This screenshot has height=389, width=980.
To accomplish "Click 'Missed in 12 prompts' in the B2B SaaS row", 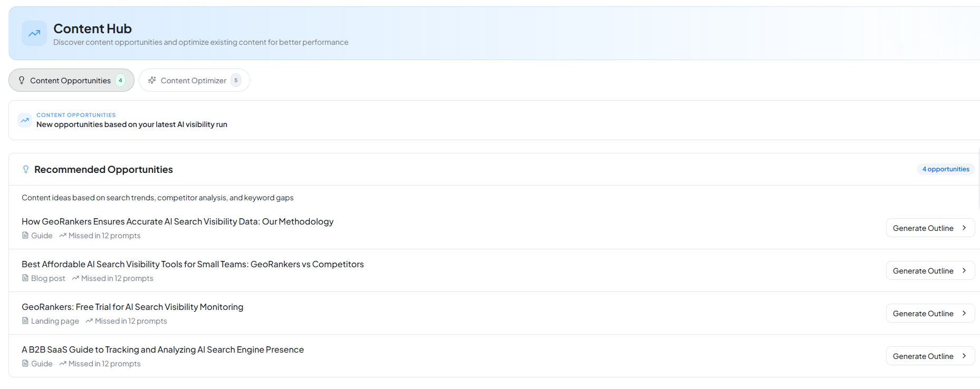I will [x=104, y=364].
